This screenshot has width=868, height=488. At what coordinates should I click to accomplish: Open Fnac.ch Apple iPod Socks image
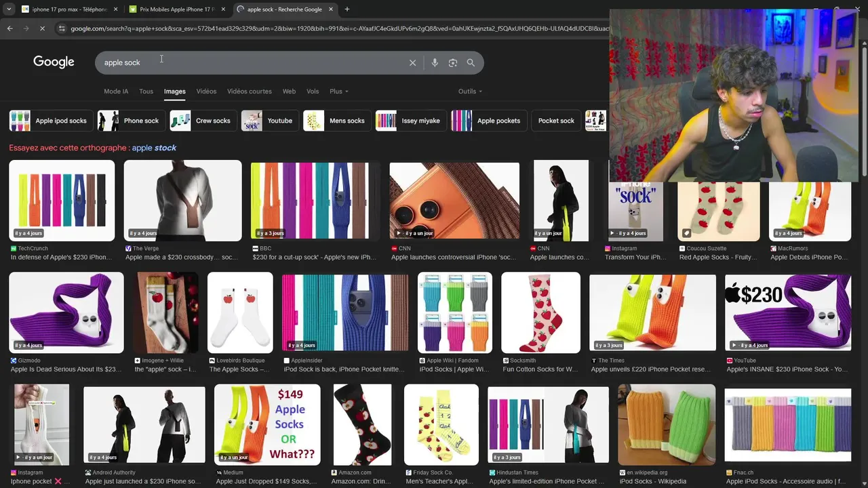pyautogui.click(x=787, y=425)
